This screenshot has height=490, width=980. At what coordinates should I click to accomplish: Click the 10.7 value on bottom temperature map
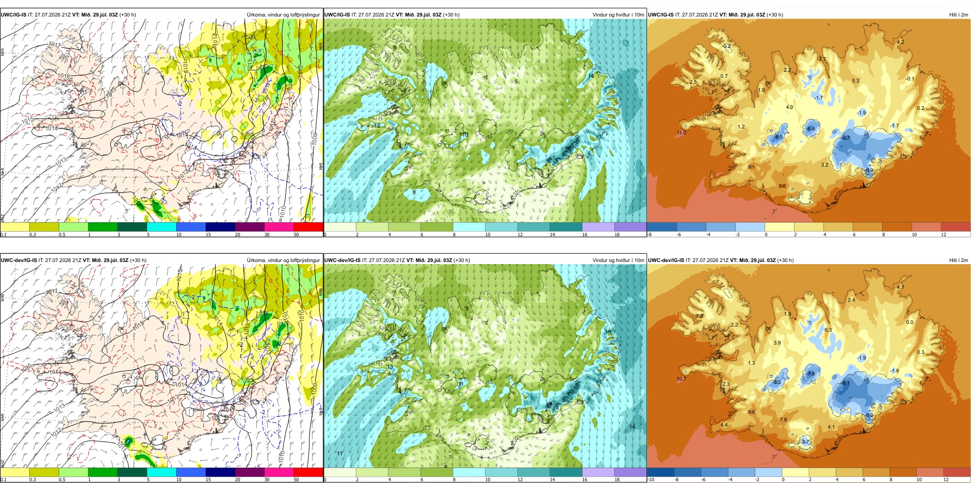click(681, 379)
